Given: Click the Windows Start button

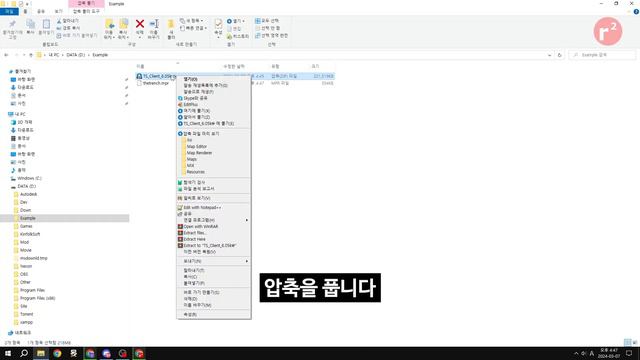Looking at the screenshot, I should pyautogui.click(x=8, y=353).
